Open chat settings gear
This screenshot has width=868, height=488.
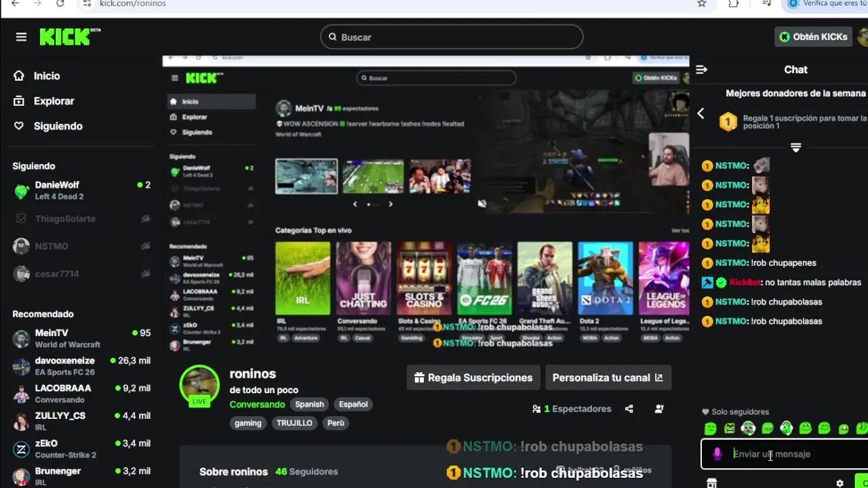(840, 483)
